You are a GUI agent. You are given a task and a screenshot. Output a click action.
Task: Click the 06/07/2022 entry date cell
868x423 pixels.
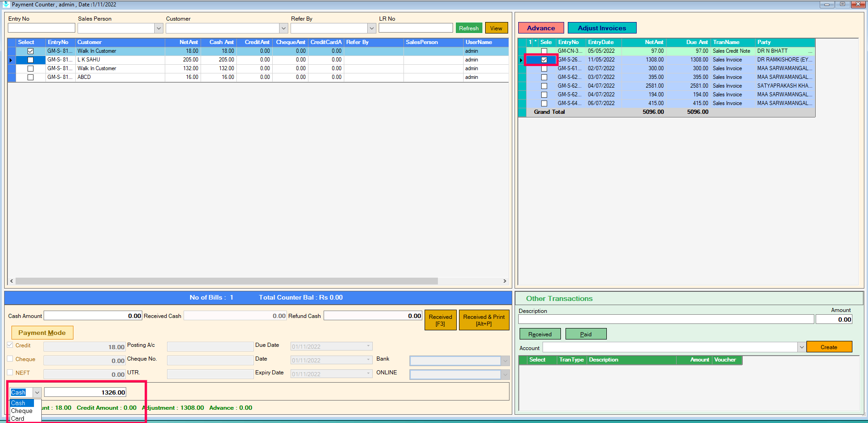click(604, 103)
